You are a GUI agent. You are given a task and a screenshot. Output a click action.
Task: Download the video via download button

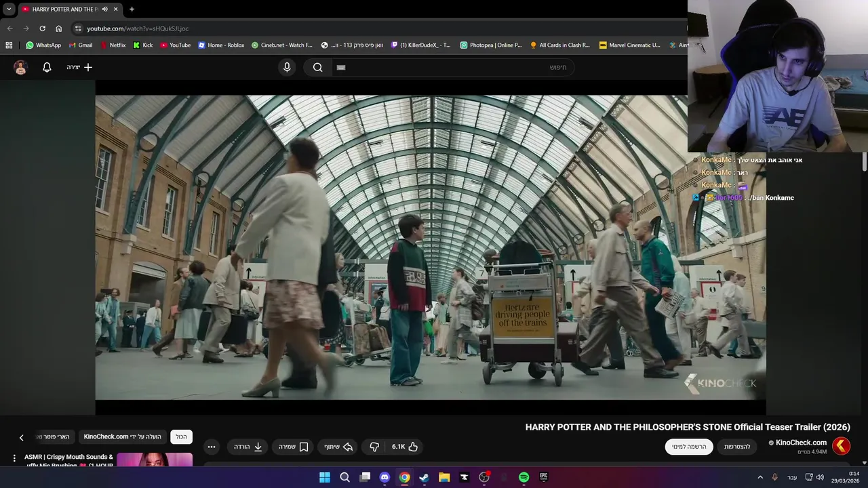coord(248,447)
